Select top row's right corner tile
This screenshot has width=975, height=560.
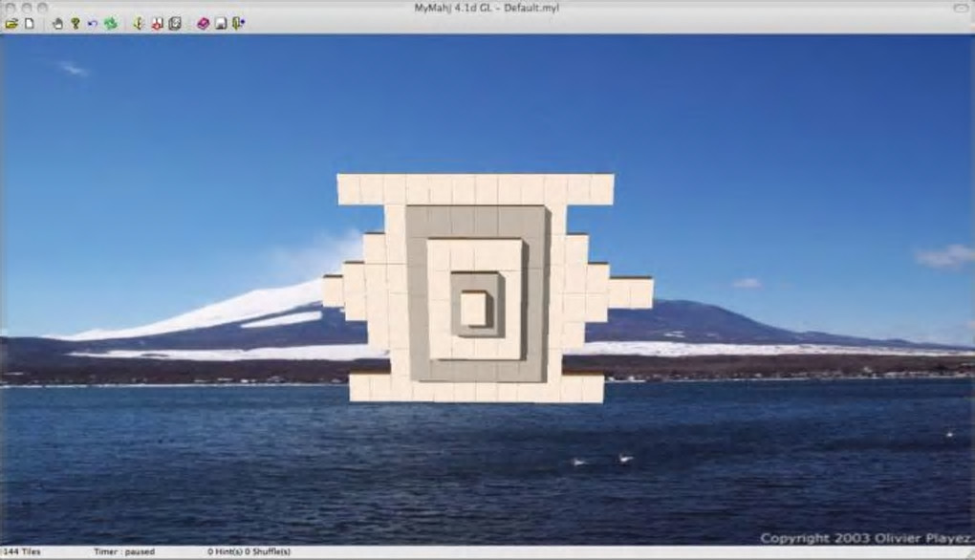[x=602, y=189]
